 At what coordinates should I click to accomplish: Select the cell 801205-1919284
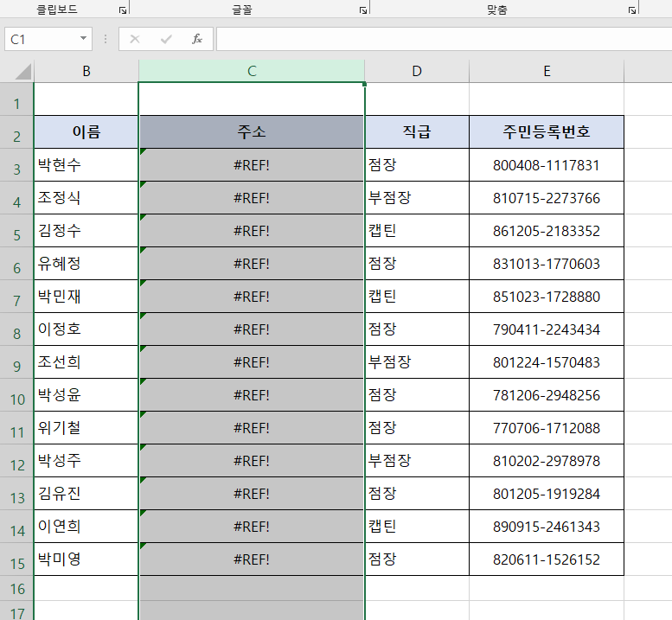547,494
